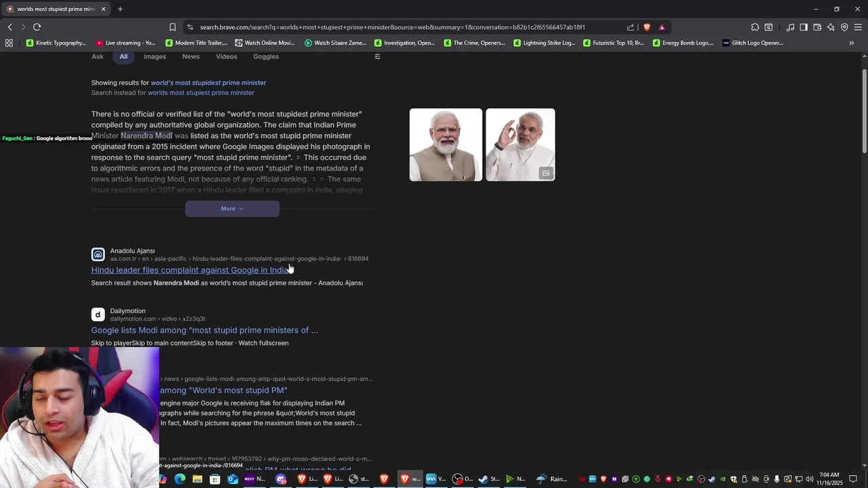Open OBS Studio taskbar button

tap(462, 479)
